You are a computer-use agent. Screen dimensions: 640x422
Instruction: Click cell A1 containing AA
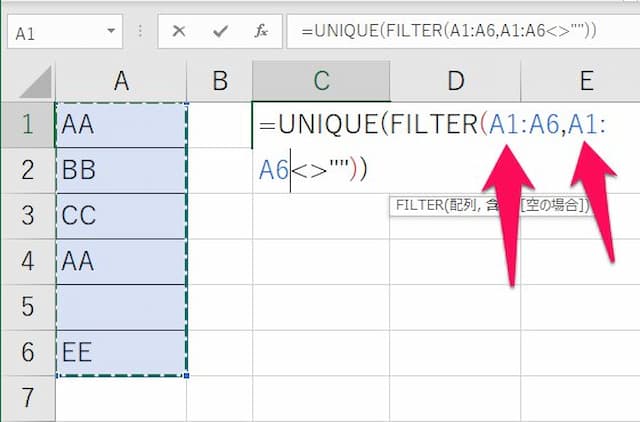tap(121, 125)
